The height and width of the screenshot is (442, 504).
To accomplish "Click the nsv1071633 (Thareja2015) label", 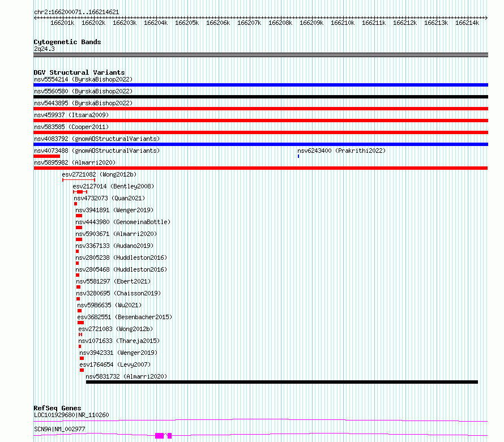I will click(x=119, y=341).
